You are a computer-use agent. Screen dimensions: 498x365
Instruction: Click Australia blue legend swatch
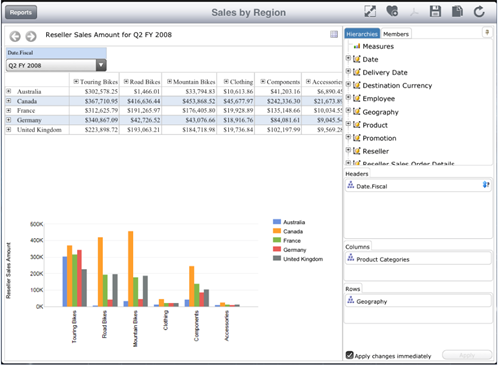tap(277, 221)
